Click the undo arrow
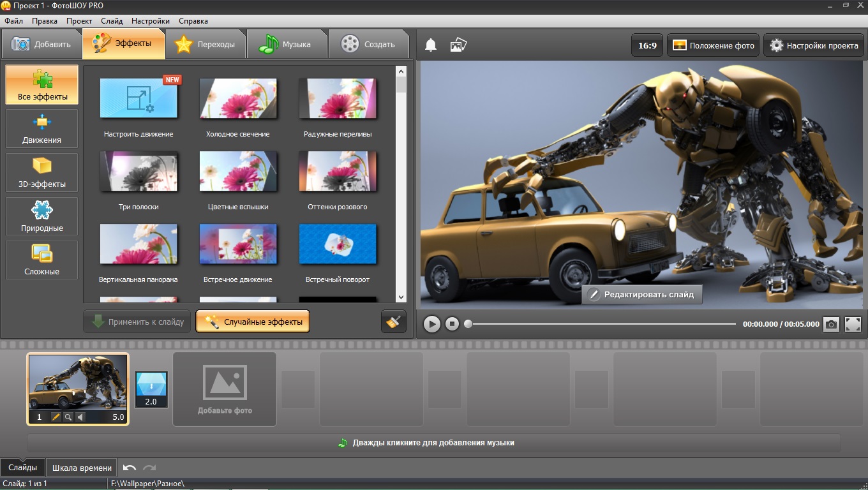868x490 pixels. point(130,468)
